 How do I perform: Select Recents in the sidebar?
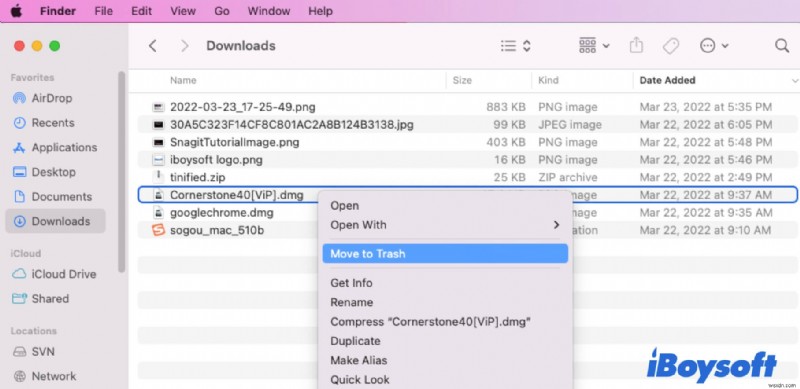55,123
